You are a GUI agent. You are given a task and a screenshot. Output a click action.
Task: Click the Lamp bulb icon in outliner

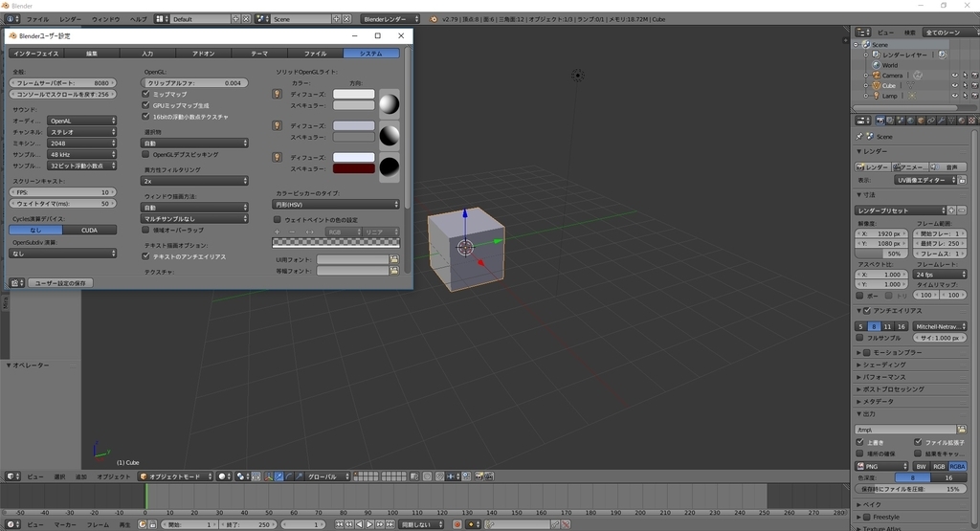(877, 96)
